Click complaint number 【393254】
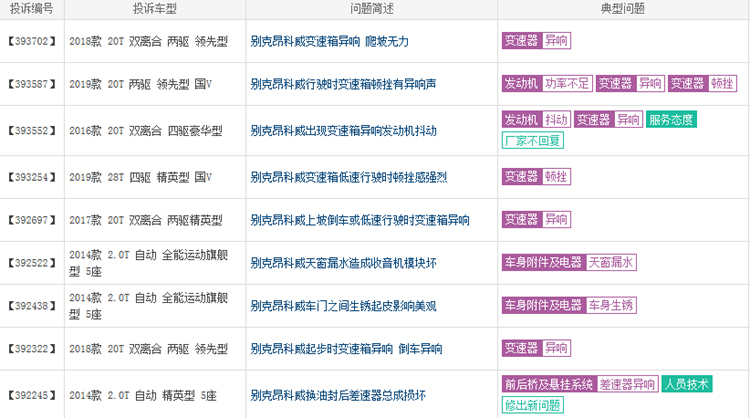This screenshot has width=750, height=418. pos(32,177)
